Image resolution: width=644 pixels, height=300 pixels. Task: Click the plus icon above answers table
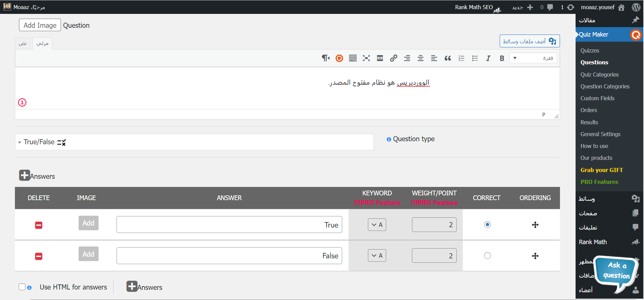24,175
